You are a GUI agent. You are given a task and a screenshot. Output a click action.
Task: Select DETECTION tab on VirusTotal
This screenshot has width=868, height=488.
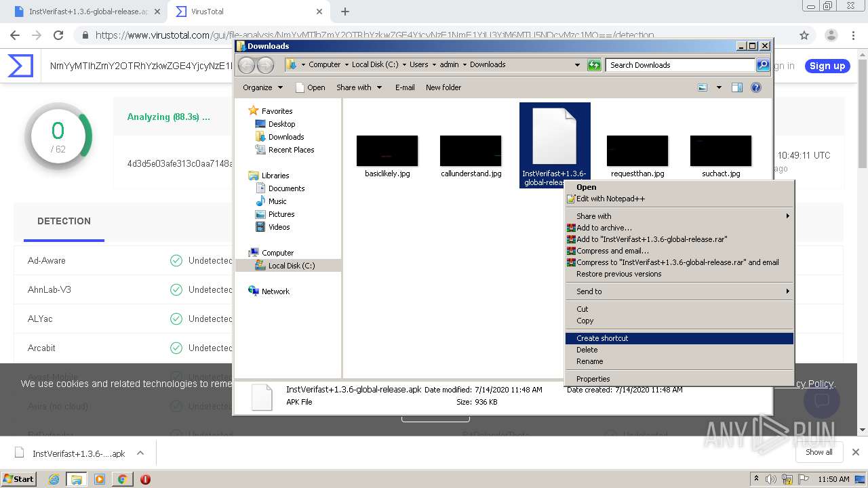click(x=64, y=221)
